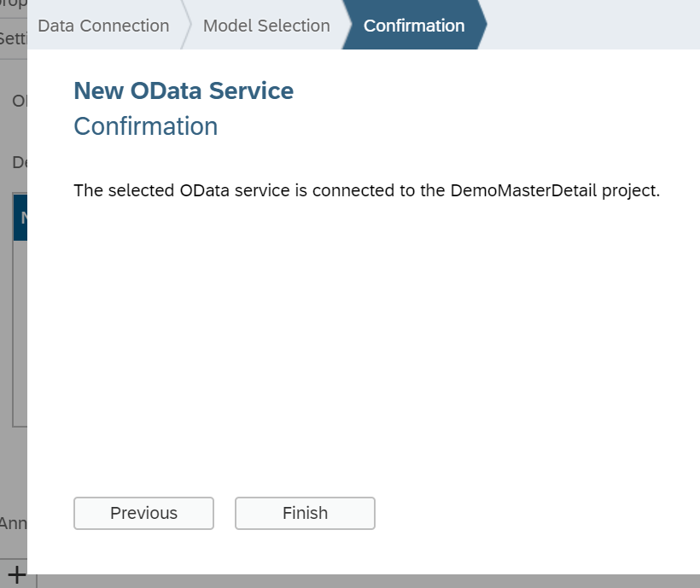Click the truncated tab text above Settings
Image resolution: width=700 pixels, height=588 pixels.
pyautogui.click(x=14, y=3)
